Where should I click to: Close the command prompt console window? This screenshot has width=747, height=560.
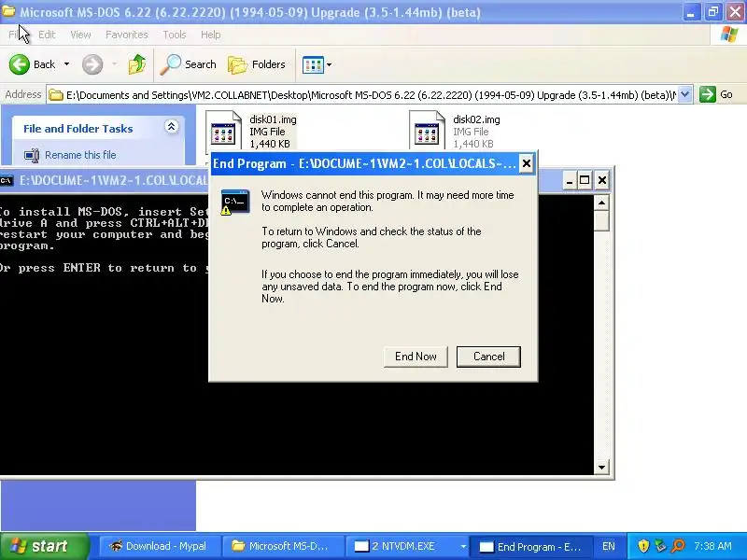tap(601, 180)
